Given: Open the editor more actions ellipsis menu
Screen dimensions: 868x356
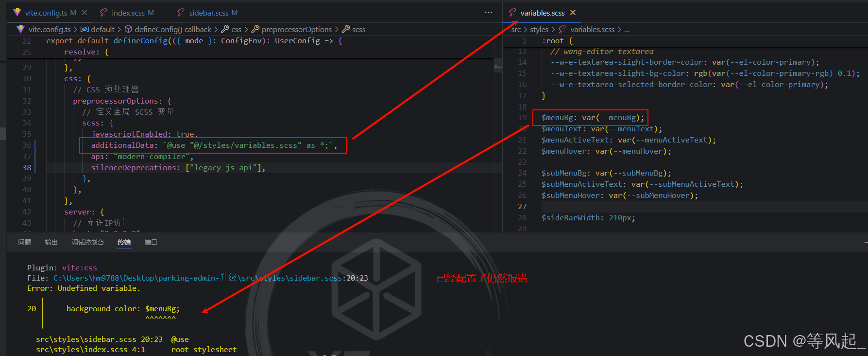Looking at the screenshot, I should (489, 13).
